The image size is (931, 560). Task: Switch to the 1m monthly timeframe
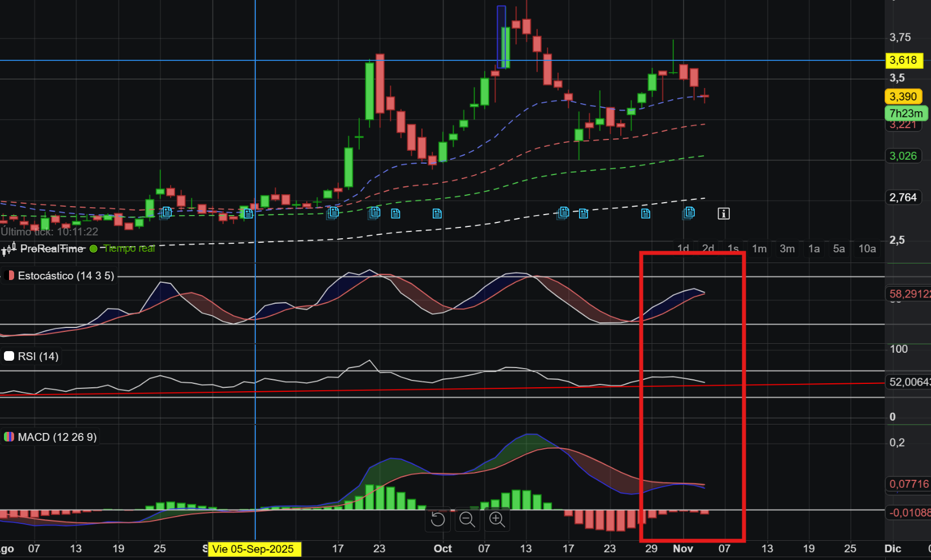click(759, 248)
